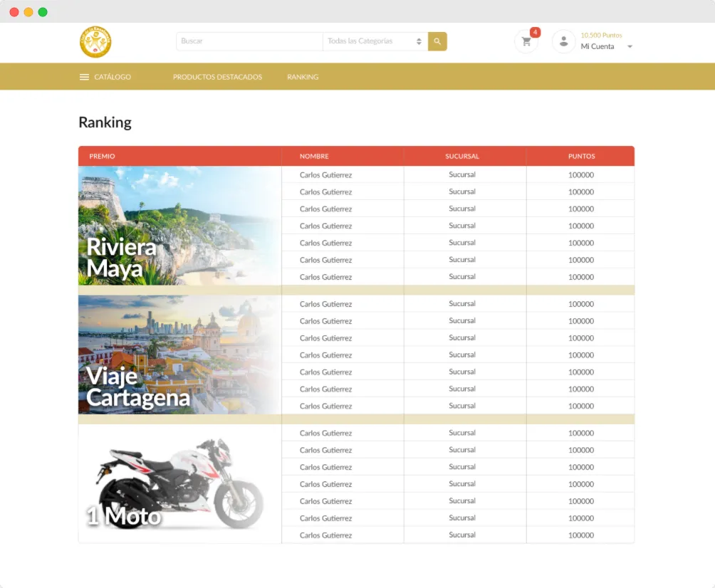Select Productos Destacados in the navigation

217,77
